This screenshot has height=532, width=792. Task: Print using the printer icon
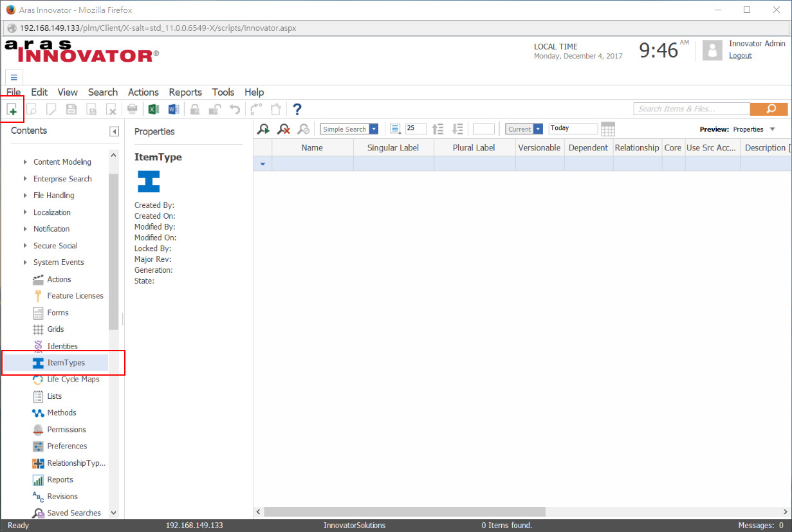pos(133,109)
